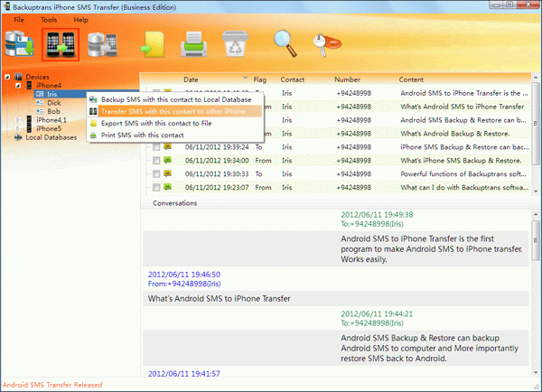Screen dimensions: 542x392
Task: Sort by the Date column header
Action: click(191, 79)
